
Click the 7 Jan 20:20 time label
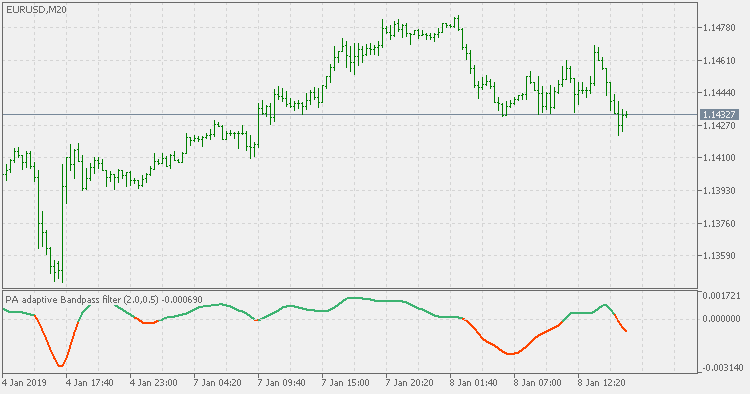click(410, 383)
